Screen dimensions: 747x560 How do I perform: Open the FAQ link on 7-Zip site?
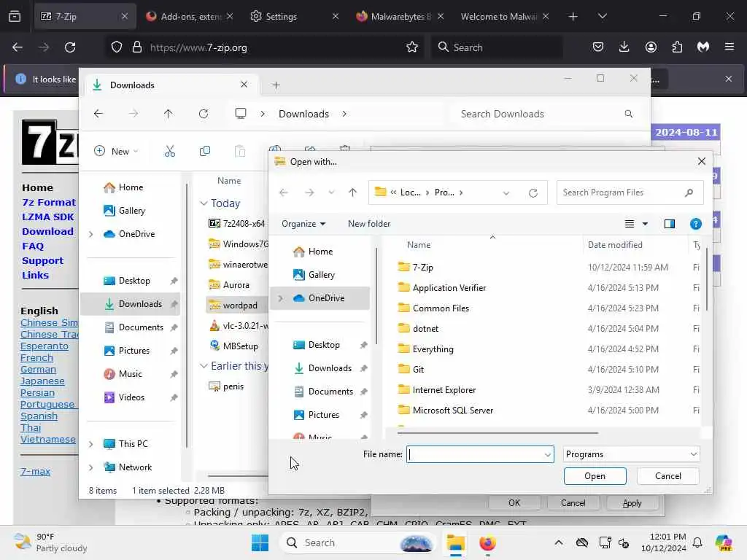(33, 246)
